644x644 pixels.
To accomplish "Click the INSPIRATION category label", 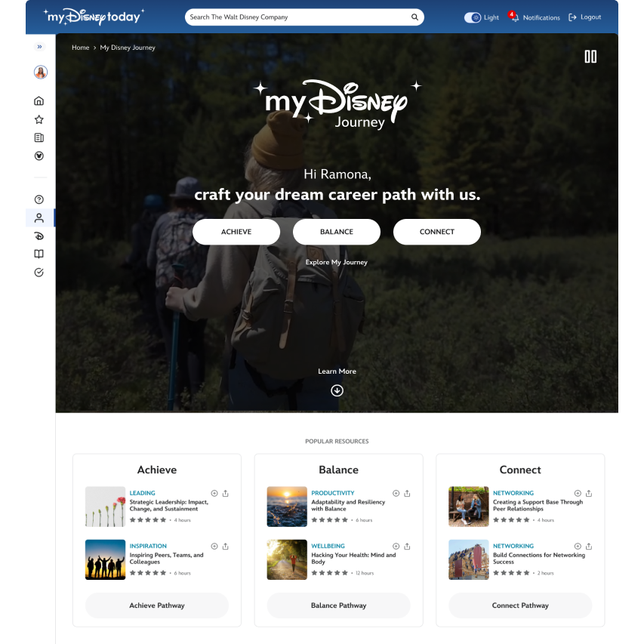I will tap(148, 547).
